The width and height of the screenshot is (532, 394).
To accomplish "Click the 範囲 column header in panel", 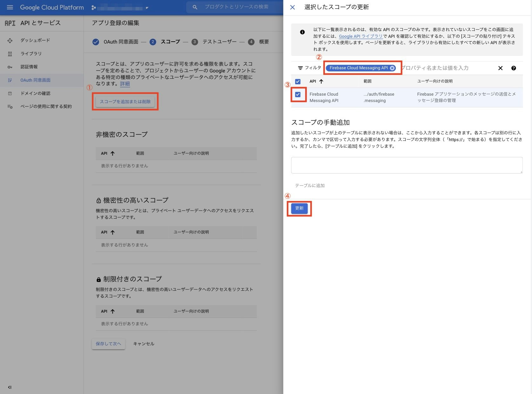I will pyautogui.click(x=368, y=81).
